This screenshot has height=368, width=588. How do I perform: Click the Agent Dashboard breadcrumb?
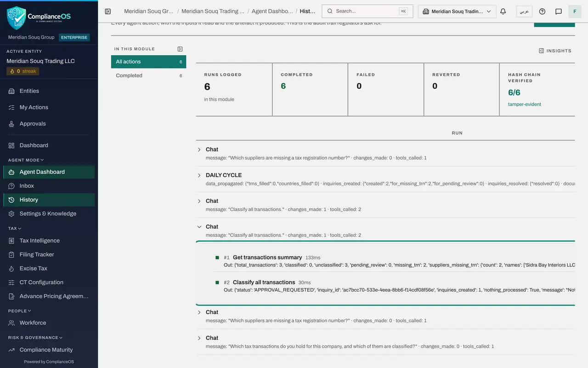tap(272, 11)
